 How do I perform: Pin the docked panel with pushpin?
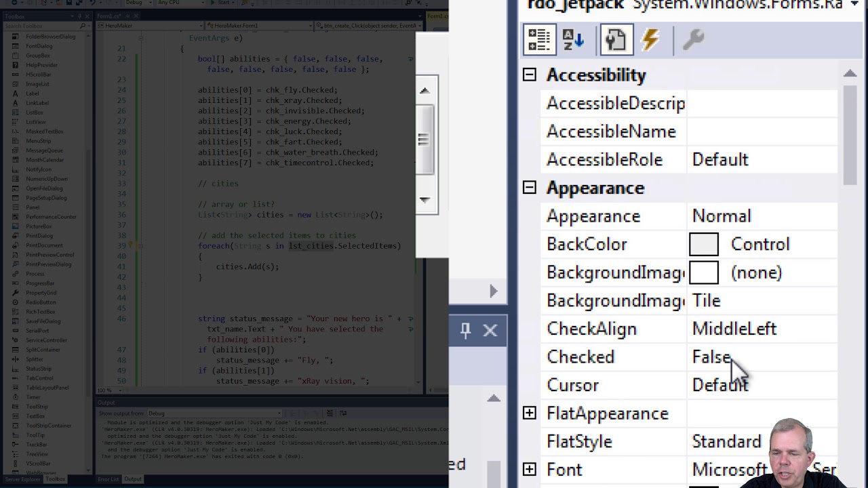point(465,330)
